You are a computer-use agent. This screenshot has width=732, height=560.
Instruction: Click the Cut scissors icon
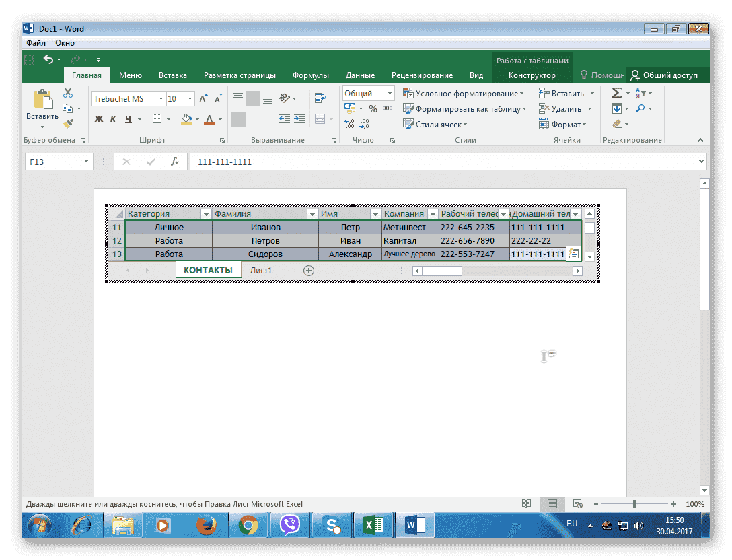pyautogui.click(x=68, y=93)
